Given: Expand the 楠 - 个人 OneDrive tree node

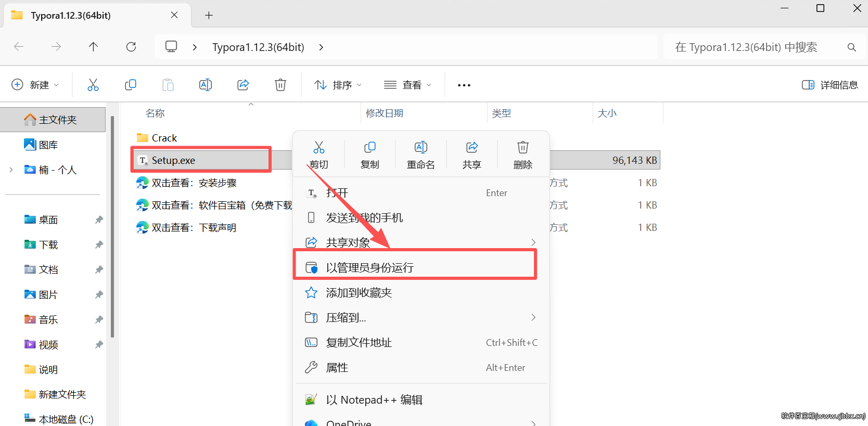Looking at the screenshot, I should click(x=11, y=170).
